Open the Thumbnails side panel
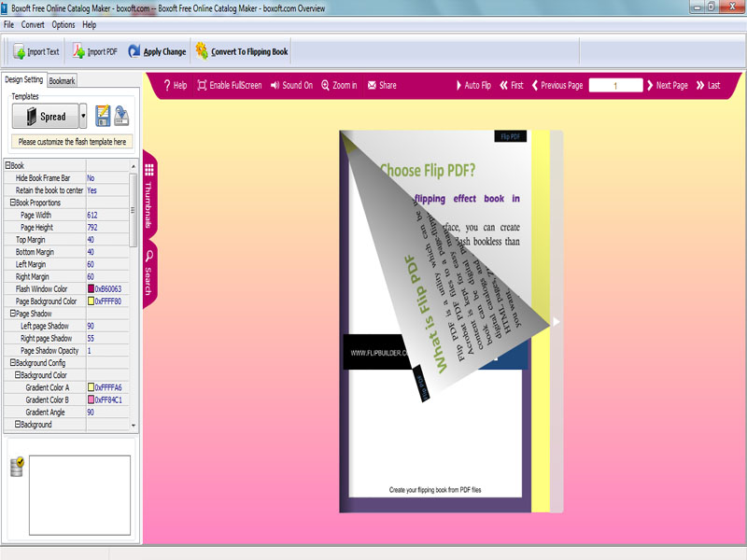Viewport: 747px width, 560px height. click(149, 195)
